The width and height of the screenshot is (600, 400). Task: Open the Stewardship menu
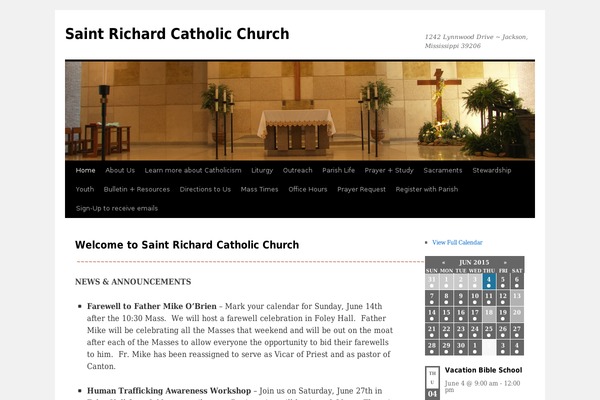pos(492,170)
